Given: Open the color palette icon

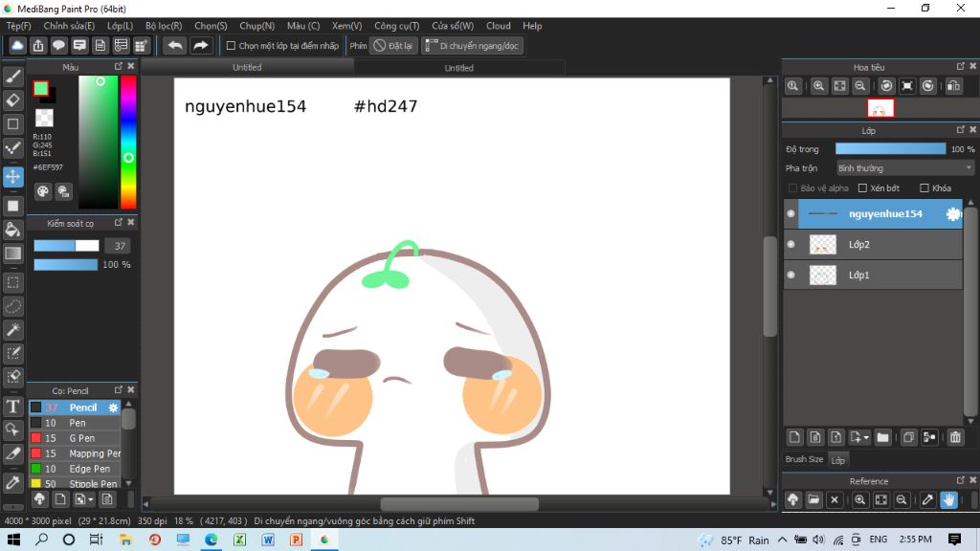Looking at the screenshot, I should pos(42,191).
